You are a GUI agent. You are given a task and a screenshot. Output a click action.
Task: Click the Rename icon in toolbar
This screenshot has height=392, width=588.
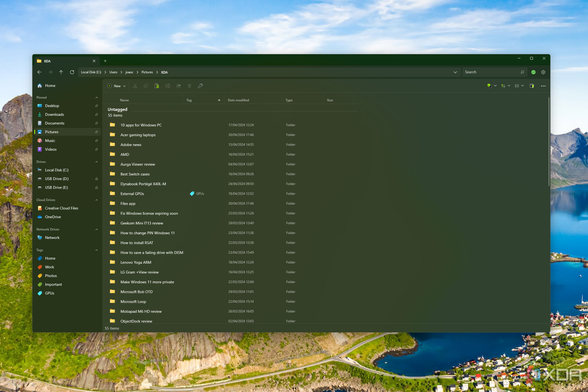(x=167, y=86)
